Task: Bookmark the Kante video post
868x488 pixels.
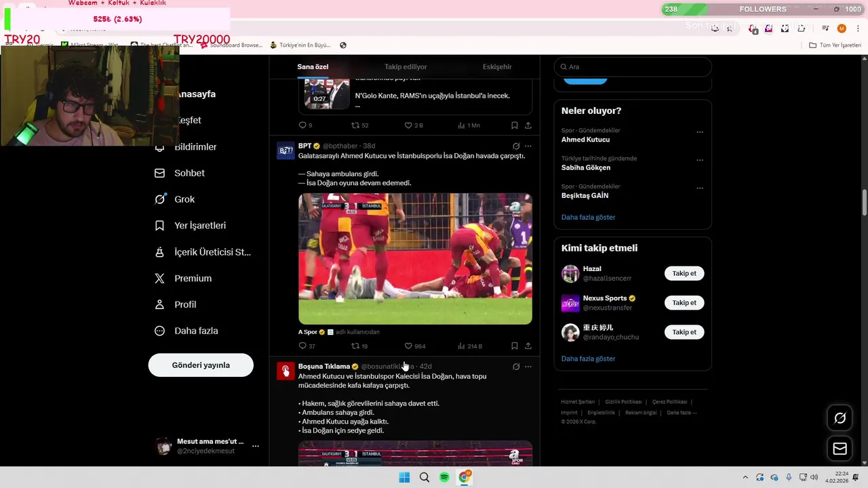Action: point(514,125)
